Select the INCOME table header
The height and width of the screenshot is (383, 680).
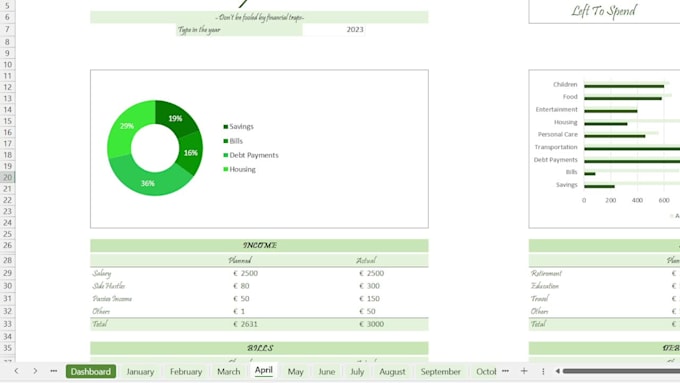click(x=259, y=246)
